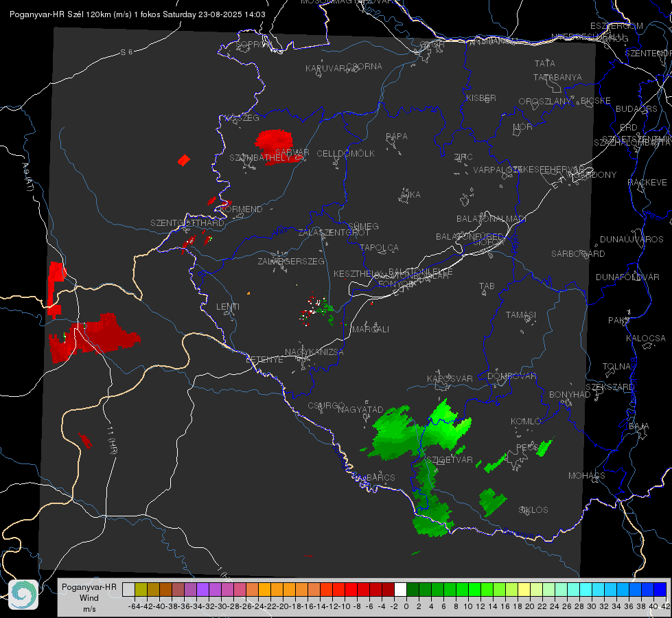This screenshot has height=618, width=672.
Task: Select the amber swatch between -24 and -22
Action: [264, 589]
